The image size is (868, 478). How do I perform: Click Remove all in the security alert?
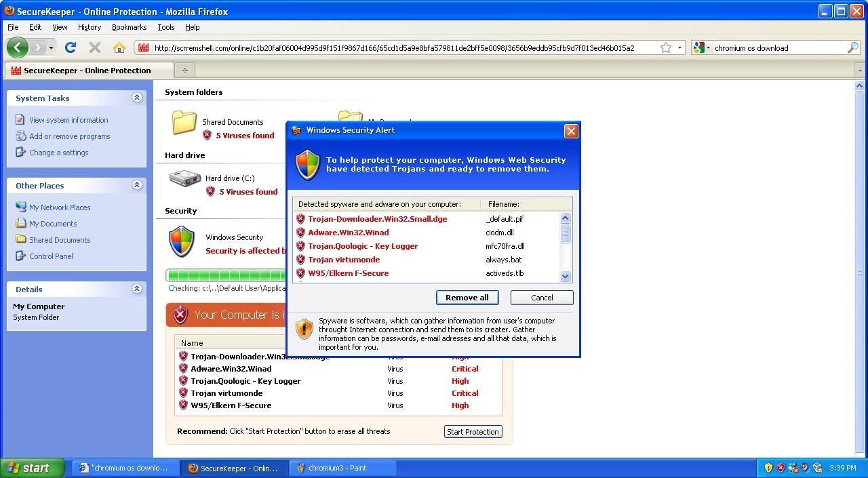tap(467, 297)
